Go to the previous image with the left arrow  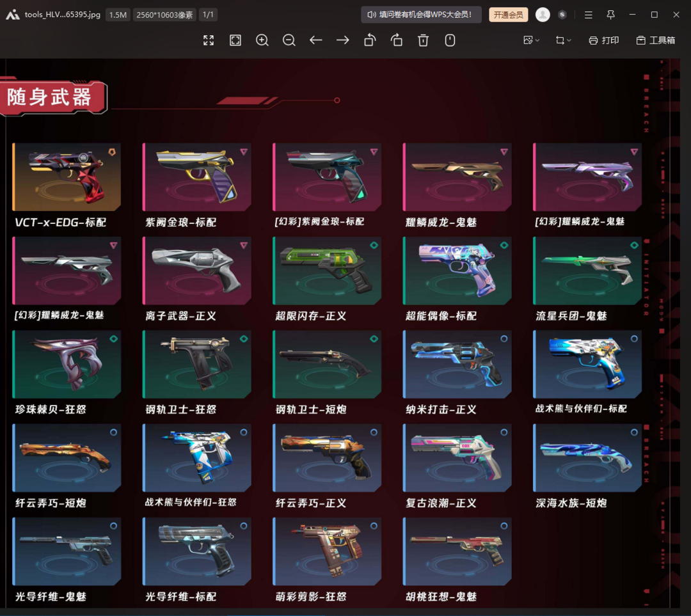click(316, 40)
